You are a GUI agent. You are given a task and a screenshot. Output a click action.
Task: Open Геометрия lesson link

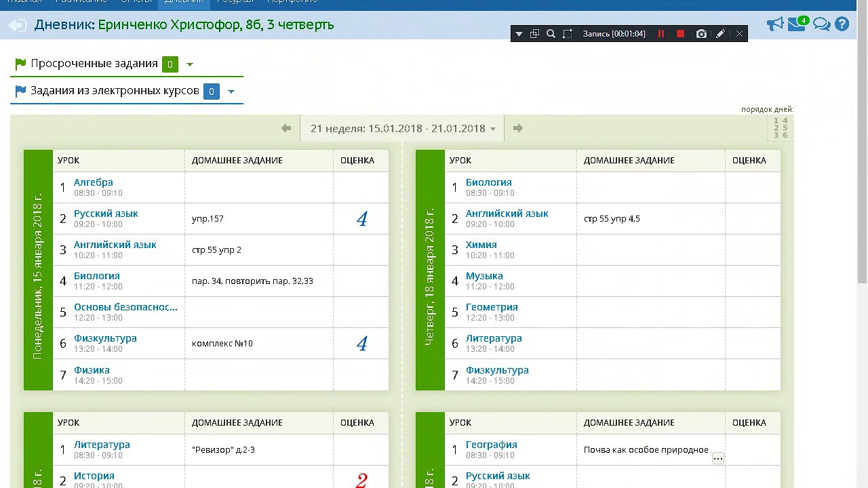point(492,307)
